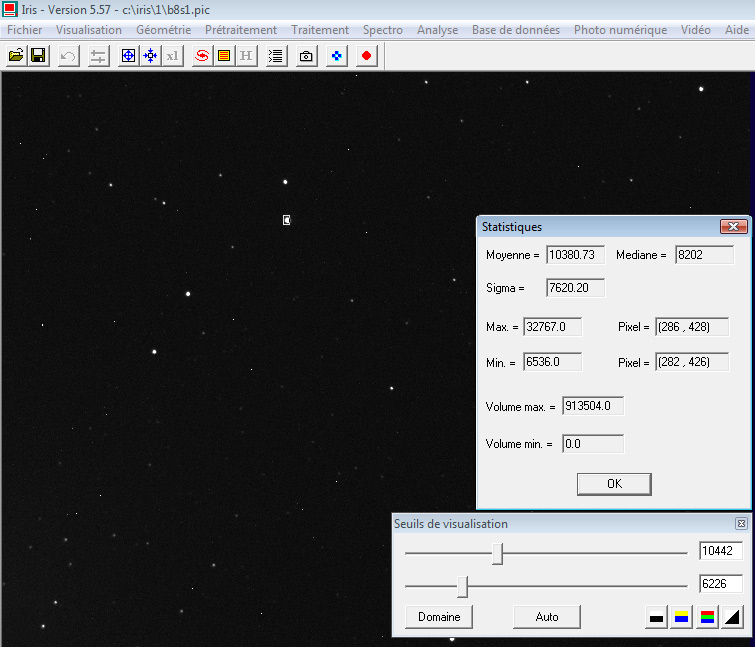This screenshot has width=755, height=647.
Task: Close the Statistiques dialog
Action: pyautogui.click(x=733, y=226)
